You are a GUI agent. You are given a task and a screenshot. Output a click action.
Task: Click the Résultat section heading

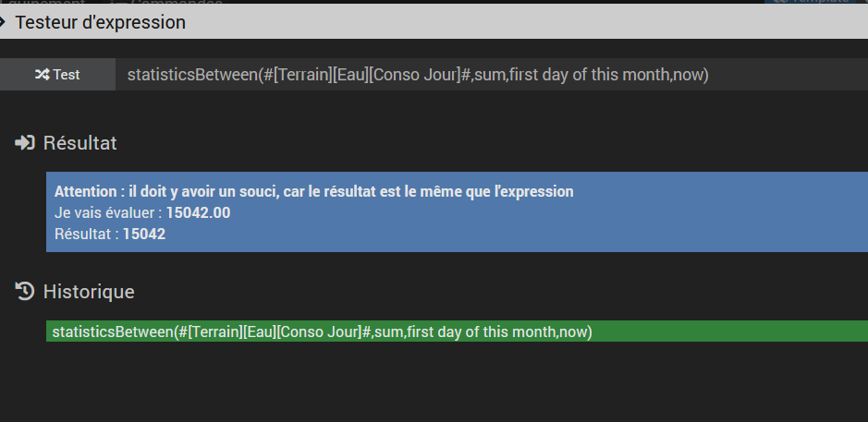pos(79,143)
